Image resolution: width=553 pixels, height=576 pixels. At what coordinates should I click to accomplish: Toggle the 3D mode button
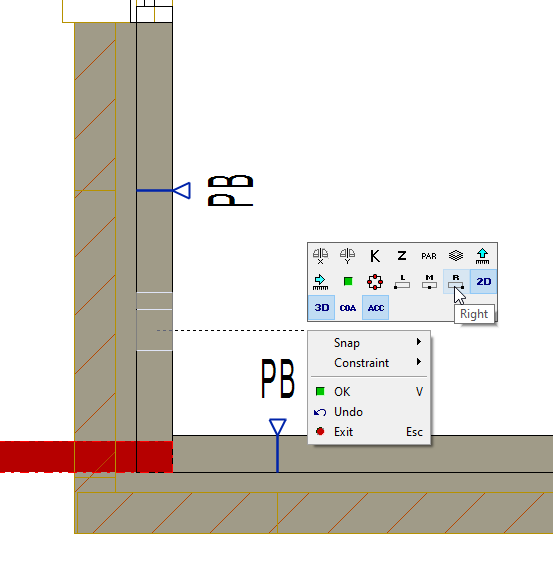(x=322, y=307)
